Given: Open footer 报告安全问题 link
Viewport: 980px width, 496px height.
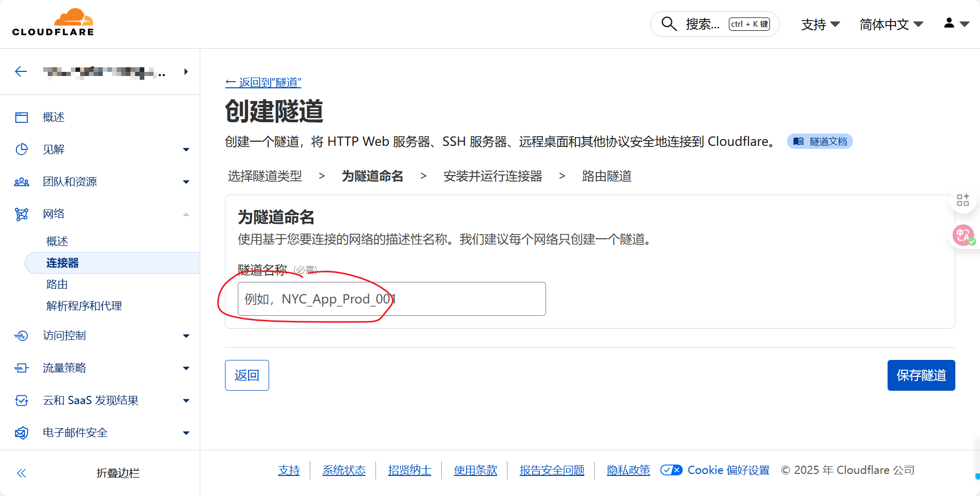Looking at the screenshot, I should click(552, 470).
